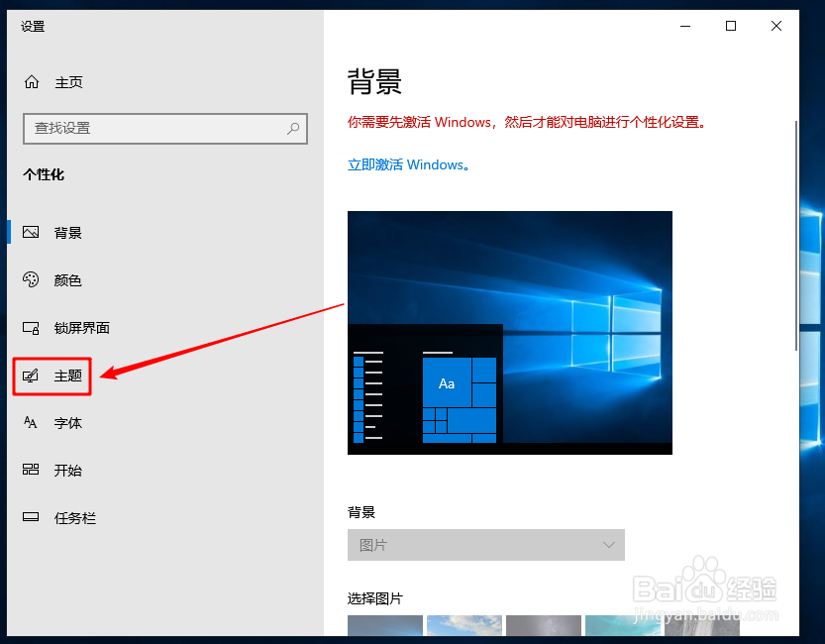Choose the fourth teal picture thumbnail
The width and height of the screenshot is (825, 644).
pos(623,625)
